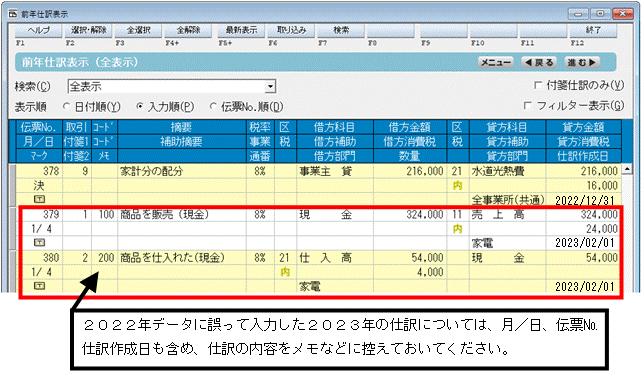Click the 伝票No. column header

coord(38,127)
